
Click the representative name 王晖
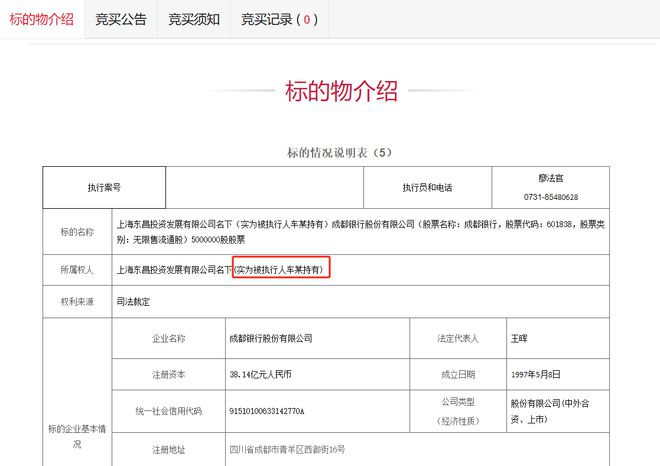pyautogui.click(x=519, y=338)
